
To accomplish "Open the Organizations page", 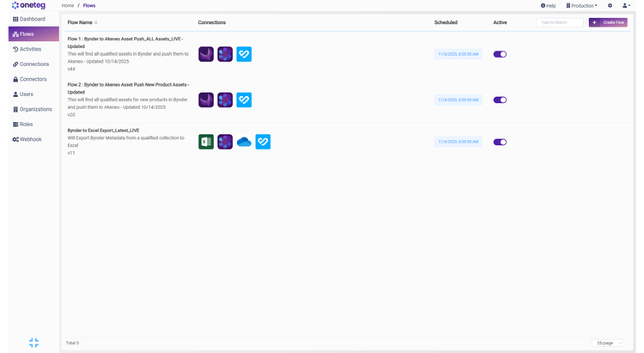I will pyautogui.click(x=33, y=109).
